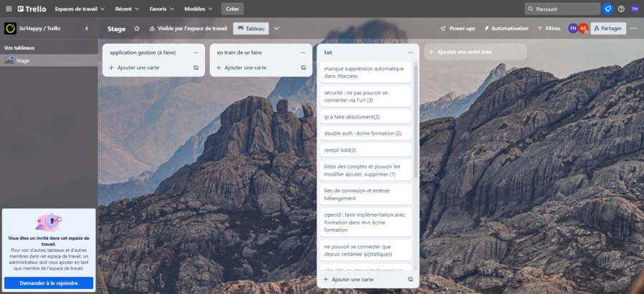
Task: Click Demander à le rejoindre button
Action: (49, 283)
